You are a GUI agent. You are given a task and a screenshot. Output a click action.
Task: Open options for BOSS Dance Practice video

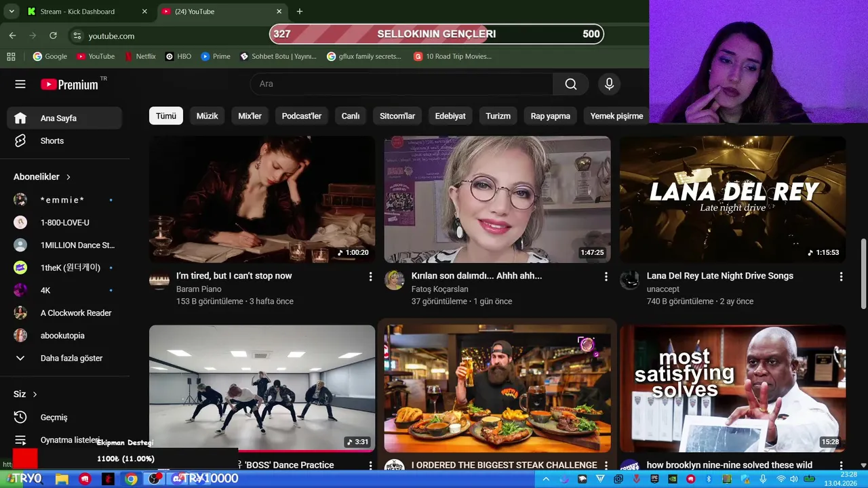[x=370, y=466]
